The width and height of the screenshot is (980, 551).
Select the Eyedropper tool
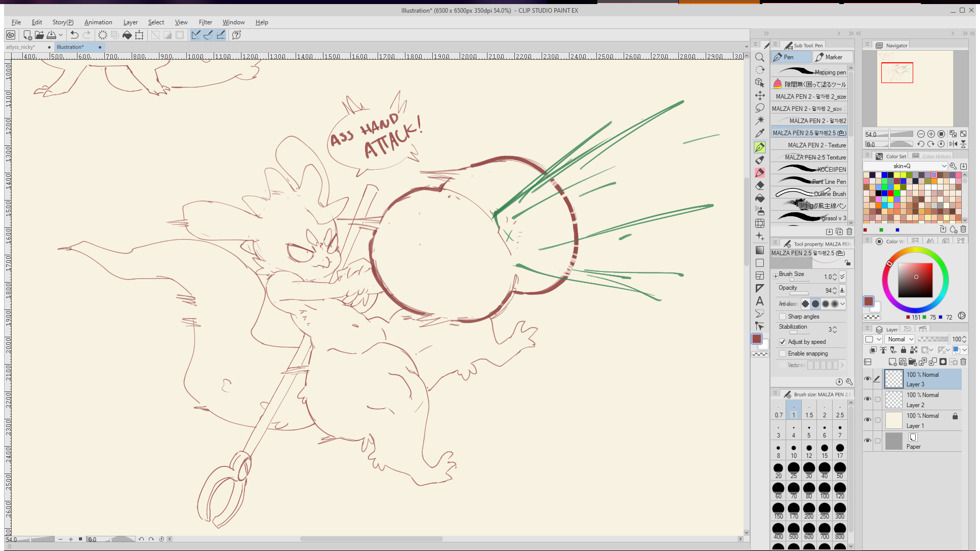[759, 134]
